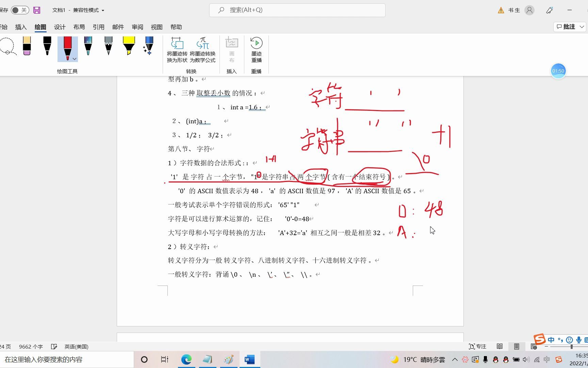Viewport: 588px width, 368px height.
Task: Switch to the 审阅 ribbon tab
Action: click(x=137, y=27)
